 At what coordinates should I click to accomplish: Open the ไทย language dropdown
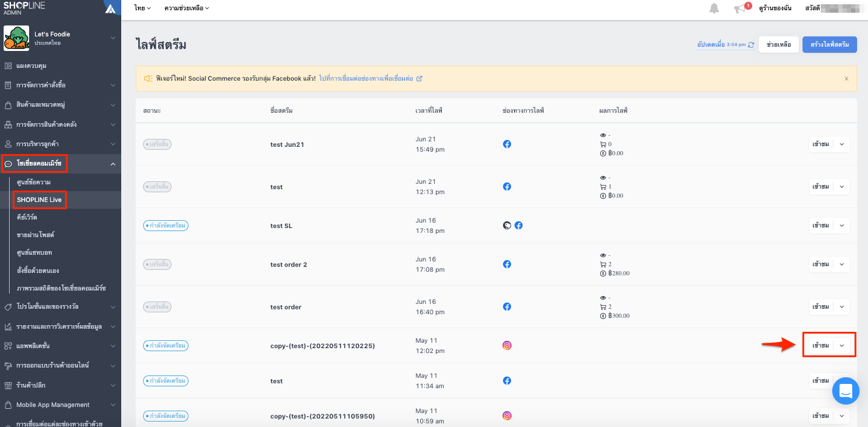142,8
